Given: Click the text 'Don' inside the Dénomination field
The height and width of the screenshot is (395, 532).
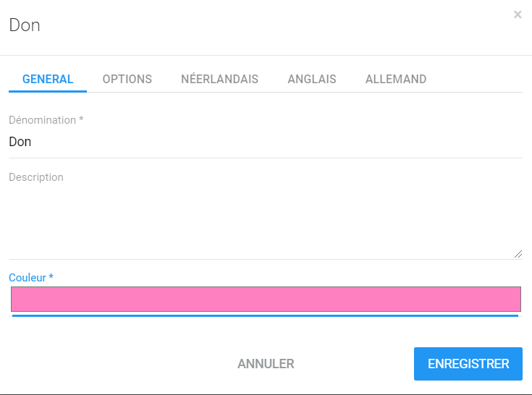Looking at the screenshot, I should pyautogui.click(x=20, y=142).
